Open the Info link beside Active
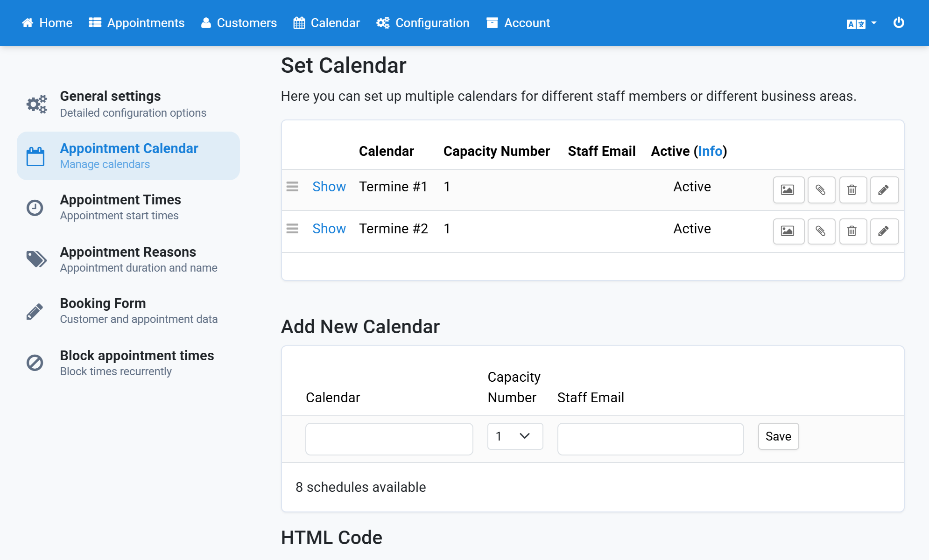The height and width of the screenshot is (560, 929). click(710, 151)
